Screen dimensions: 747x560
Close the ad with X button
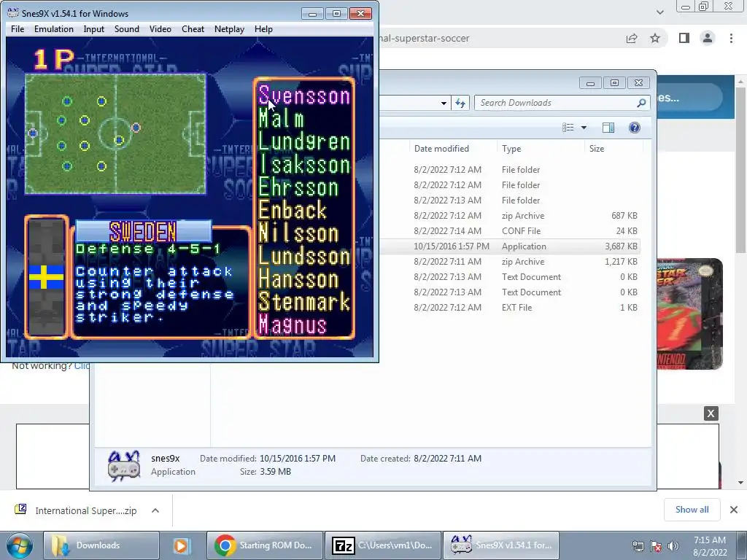click(711, 413)
